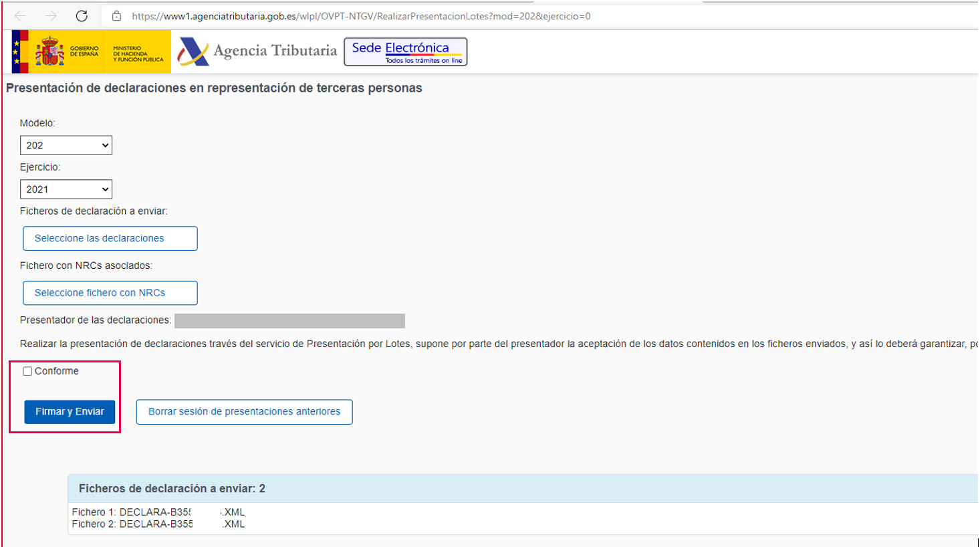Open the Modelo dropdown showing 202
Image resolution: width=980 pixels, height=547 pixels.
coord(66,145)
